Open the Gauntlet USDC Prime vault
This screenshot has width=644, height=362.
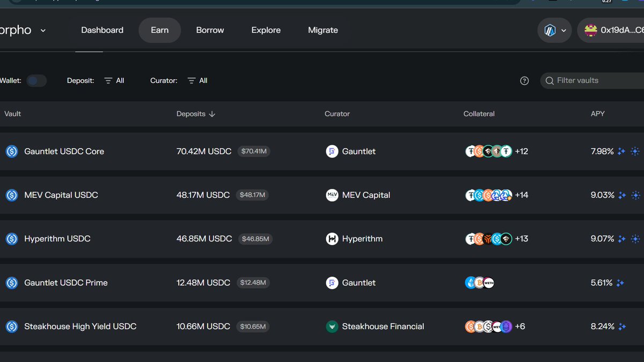pyautogui.click(x=66, y=283)
